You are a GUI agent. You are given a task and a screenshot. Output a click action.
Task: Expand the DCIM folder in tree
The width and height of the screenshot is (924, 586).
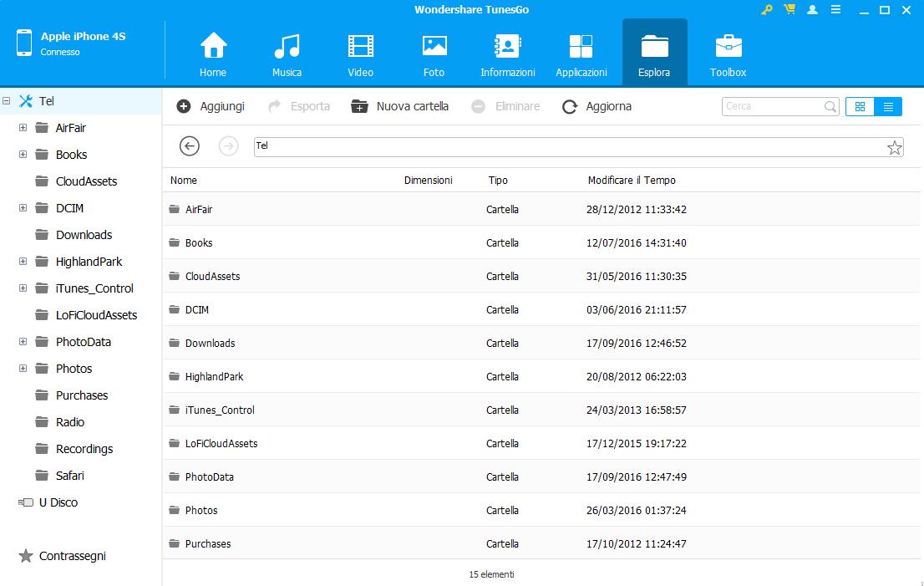pos(23,208)
